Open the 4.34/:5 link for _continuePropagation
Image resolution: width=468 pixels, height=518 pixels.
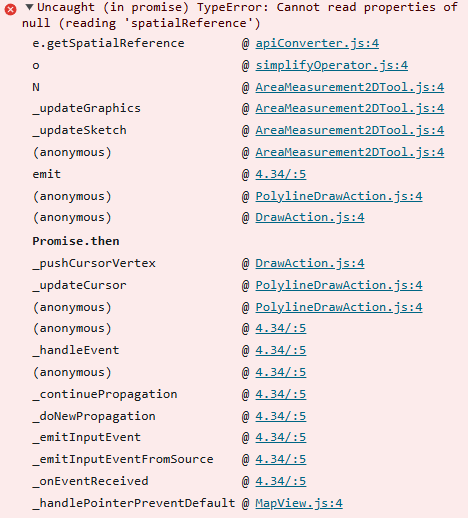(281, 394)
